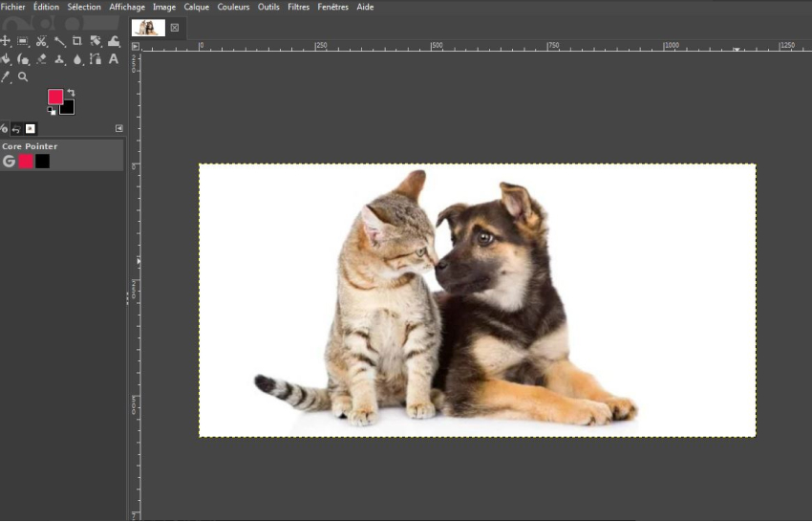Viewport: 812px width, 522px height.
Task: Select the Rectangle Select tool
Action: click(x=23, y=41)
